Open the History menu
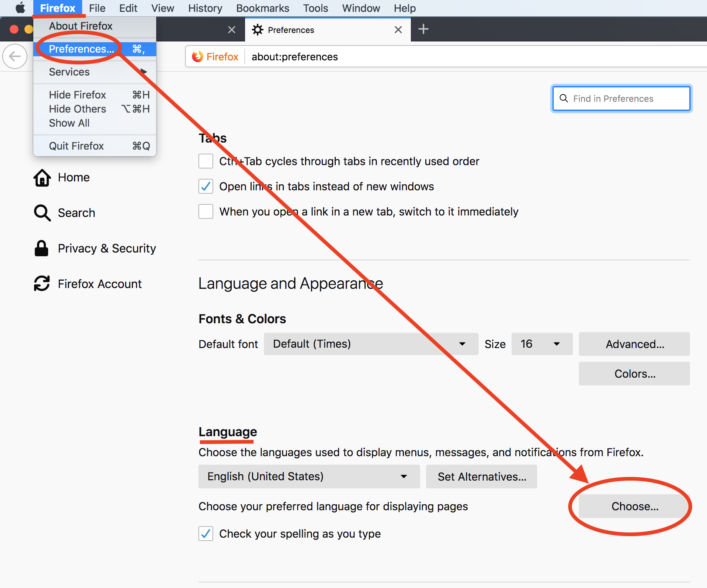This screenshot has height=588, width=707. tap(205, 8)
